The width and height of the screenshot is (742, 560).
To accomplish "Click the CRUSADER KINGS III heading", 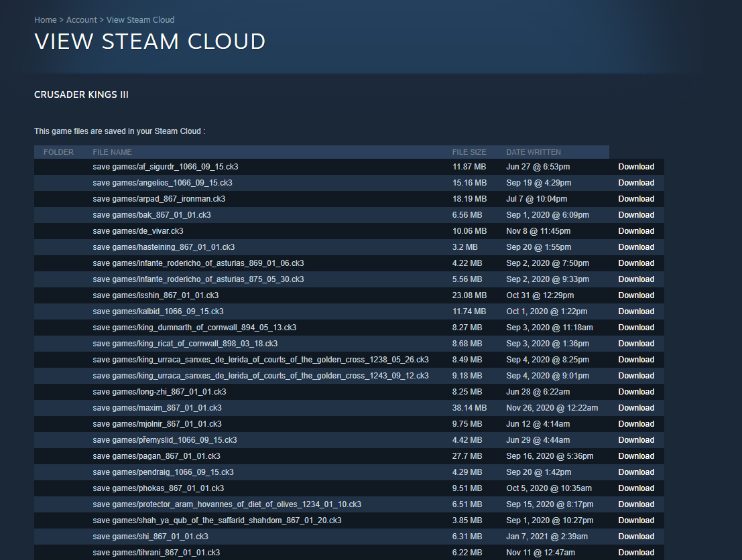I will 81,94.
